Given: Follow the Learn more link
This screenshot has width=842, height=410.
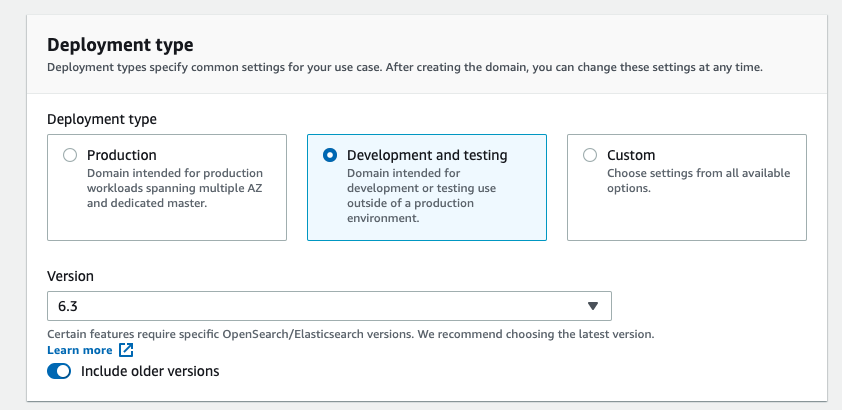Looking at the screenshot, I should click(79, 350).
